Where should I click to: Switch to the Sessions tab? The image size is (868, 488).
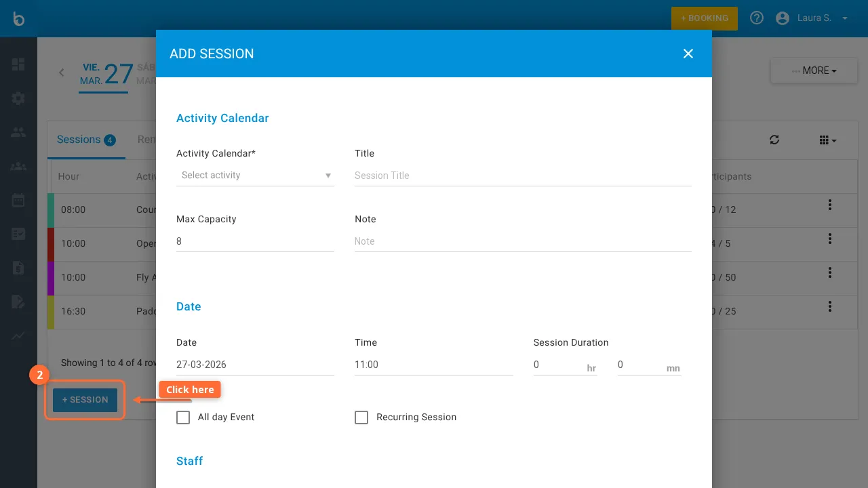click(79, 140)
